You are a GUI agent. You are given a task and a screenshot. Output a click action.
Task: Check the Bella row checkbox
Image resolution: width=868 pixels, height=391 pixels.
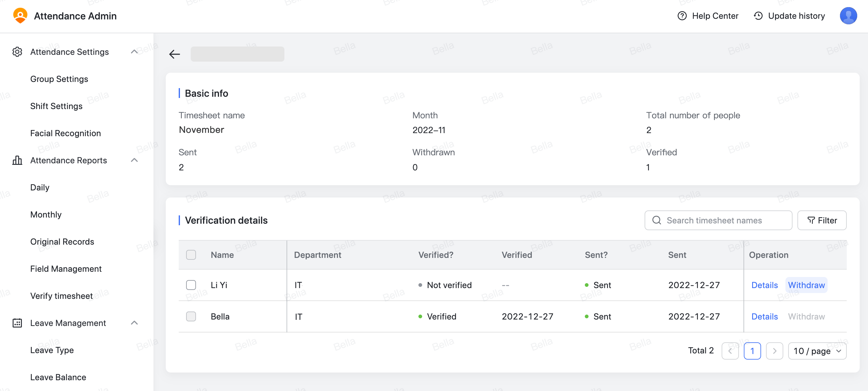[191, 316]
